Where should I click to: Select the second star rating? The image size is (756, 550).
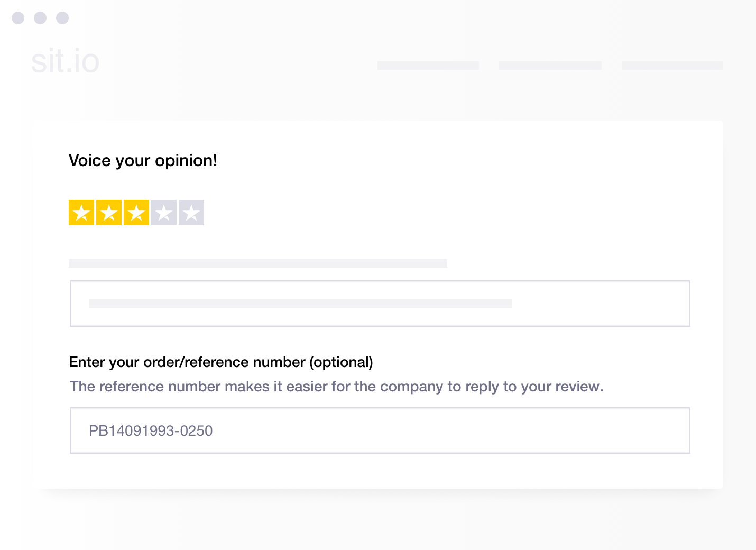[x=109, y=213]
